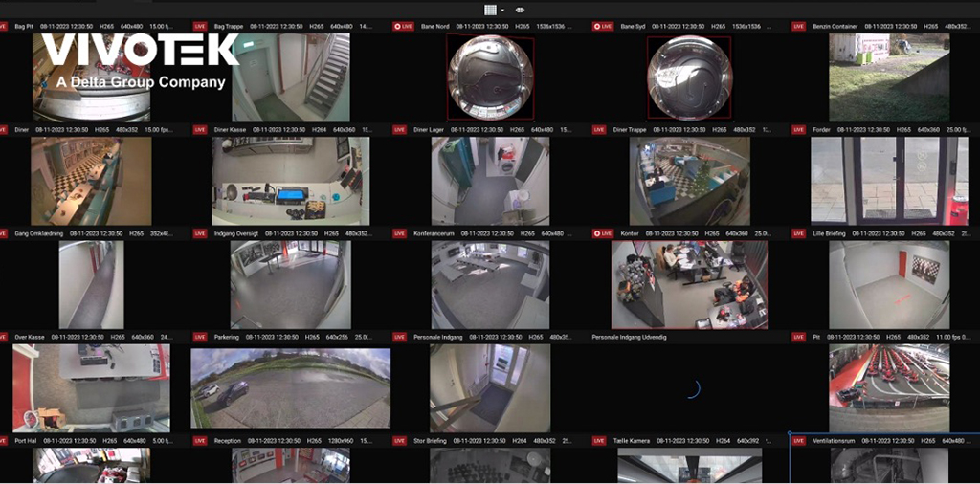Screen dimensions: 980x484
Task: Click the recording LIVE badge for Bane Syd
Action: (x=602, y=26)
